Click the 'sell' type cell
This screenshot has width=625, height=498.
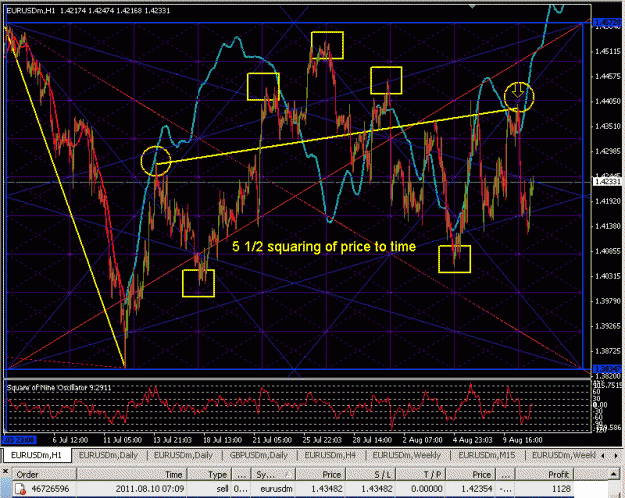[x=222, y=488]
